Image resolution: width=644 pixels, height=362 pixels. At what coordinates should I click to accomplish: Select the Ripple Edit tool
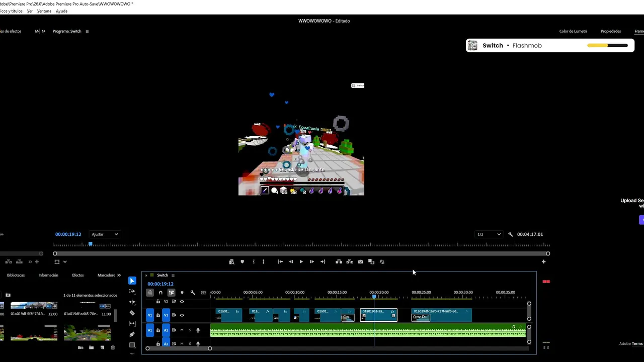pos(132,302)
